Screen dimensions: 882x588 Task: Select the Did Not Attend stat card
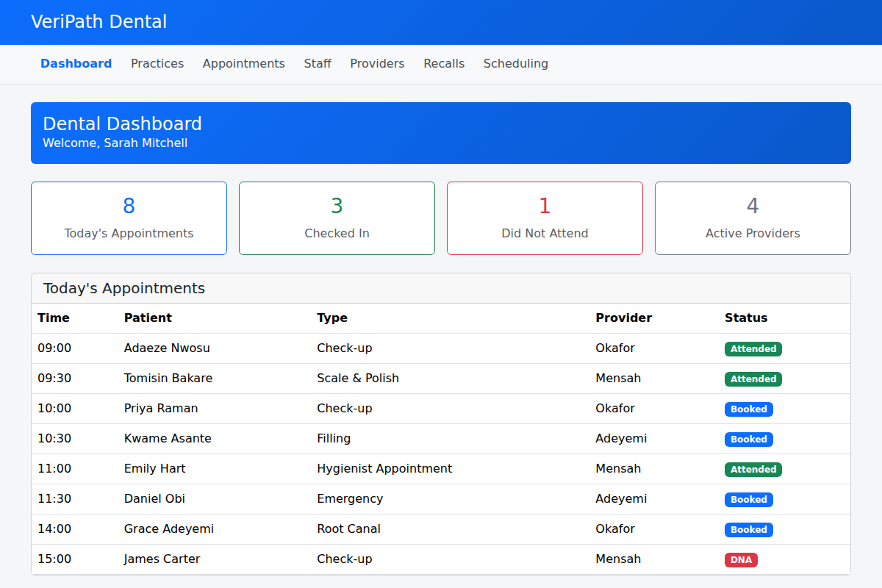point(545,218)
